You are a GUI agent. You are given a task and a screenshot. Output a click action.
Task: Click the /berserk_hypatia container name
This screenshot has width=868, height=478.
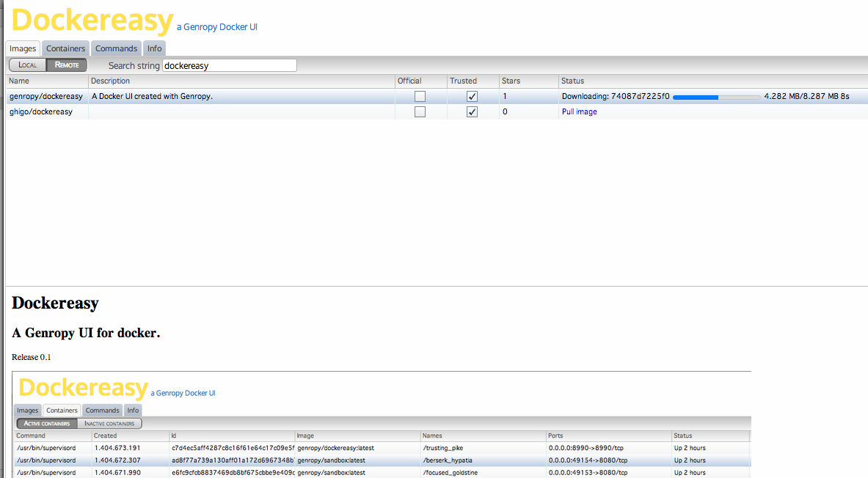[448, 460]
